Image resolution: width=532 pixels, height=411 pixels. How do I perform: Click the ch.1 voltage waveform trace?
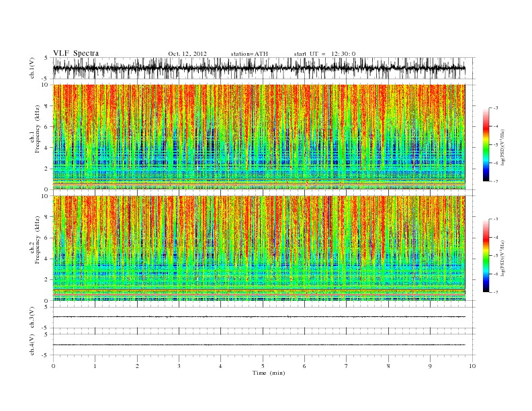pos(259,68)
